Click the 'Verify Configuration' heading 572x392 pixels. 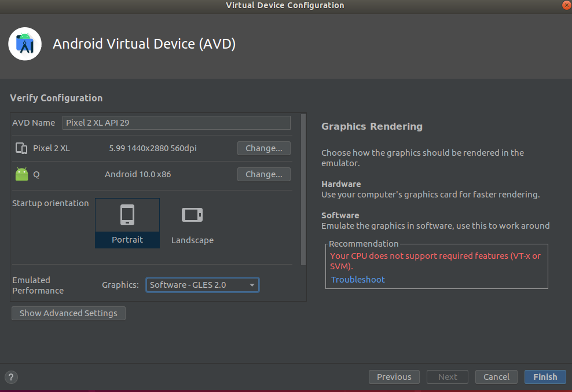tap(56, 98)
